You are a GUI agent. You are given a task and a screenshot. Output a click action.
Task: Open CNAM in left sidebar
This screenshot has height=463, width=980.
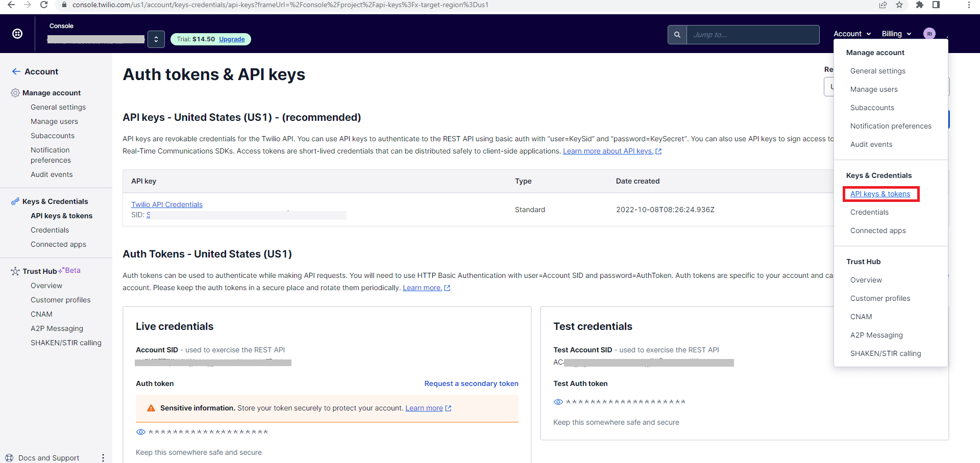coord(41,314)
